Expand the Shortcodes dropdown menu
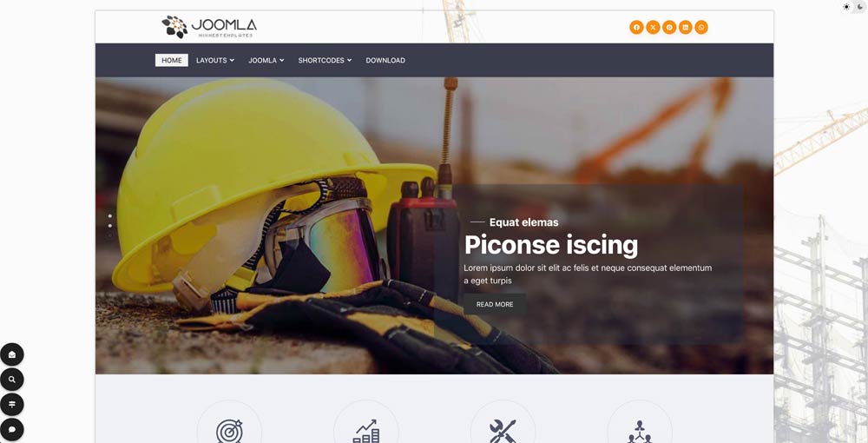The image size is (868, 443). (325, 60)
